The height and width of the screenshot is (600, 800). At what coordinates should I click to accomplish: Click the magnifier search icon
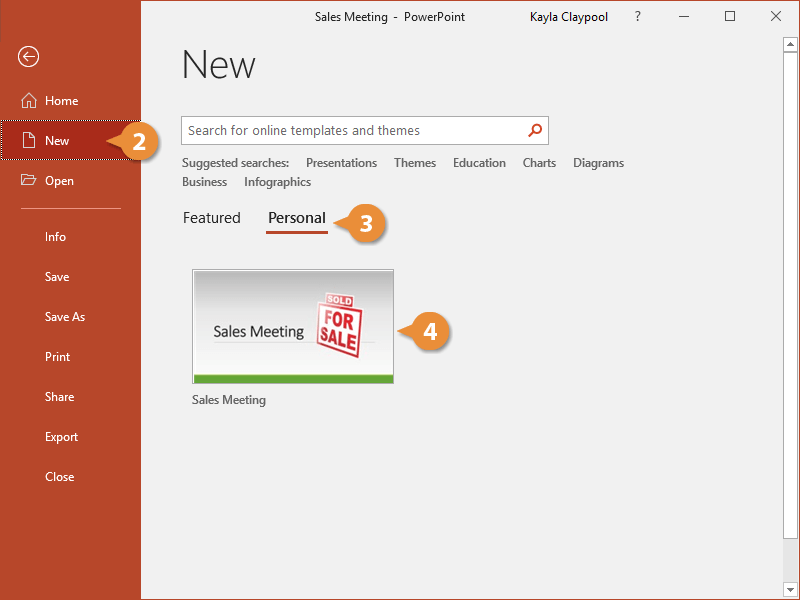coord(535,130)
